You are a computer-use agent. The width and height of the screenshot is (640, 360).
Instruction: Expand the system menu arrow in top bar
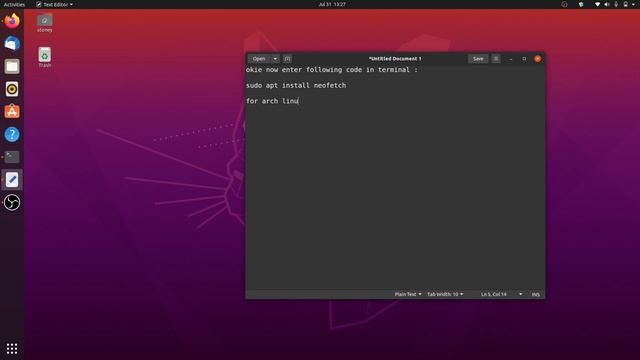coord(633,4)
